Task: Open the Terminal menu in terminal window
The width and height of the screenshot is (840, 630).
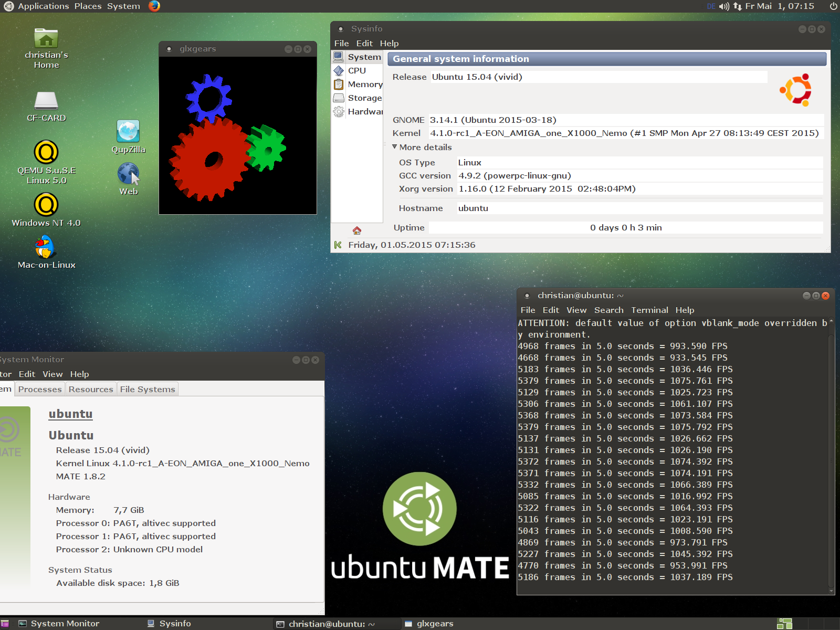Action: pos(649,310)
